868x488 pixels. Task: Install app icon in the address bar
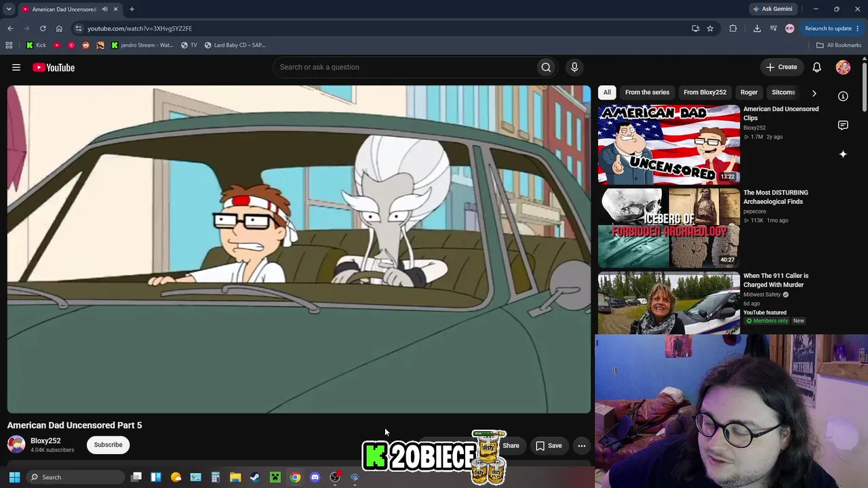pos(695,28)
